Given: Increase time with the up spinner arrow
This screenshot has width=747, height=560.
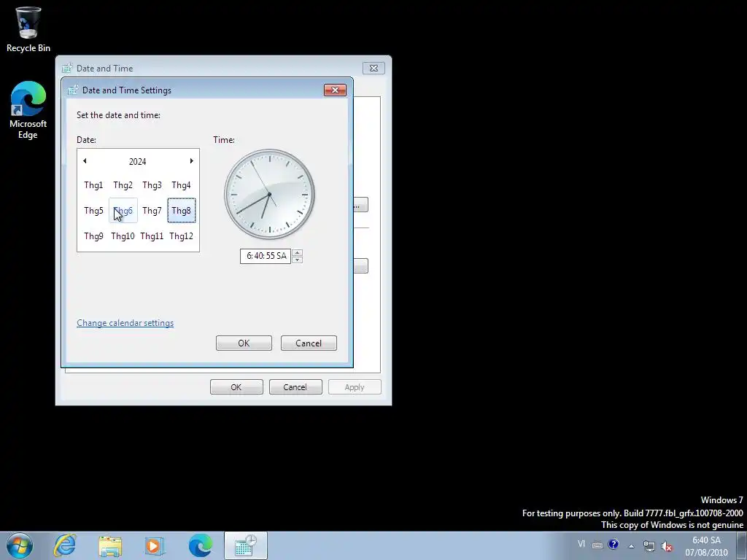Looking at the screenshot, I should tap(298, 253).
